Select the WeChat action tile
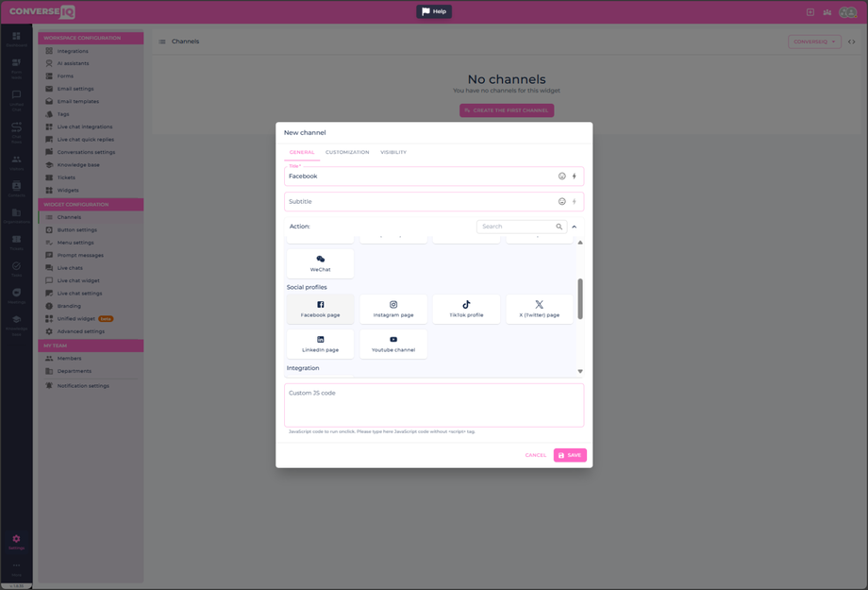The height and width of the screenshot is (590, 868). point(320,262)
